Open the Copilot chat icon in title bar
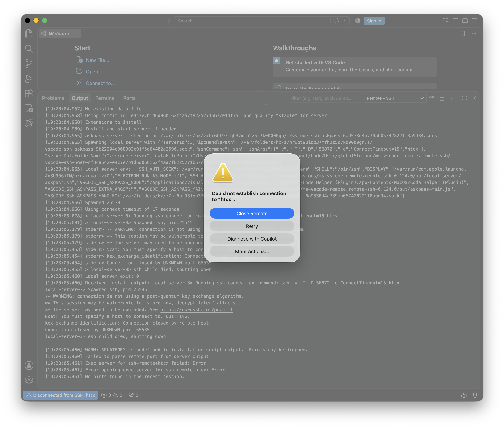 point(336,21)
